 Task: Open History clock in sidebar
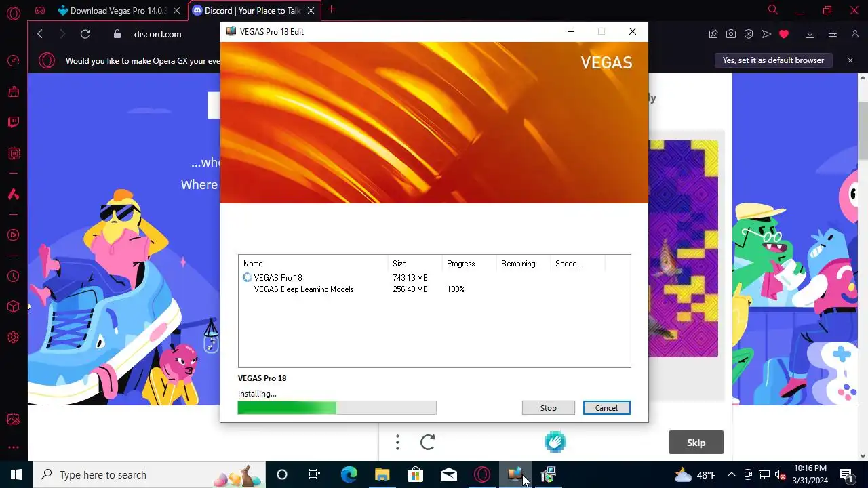click(x=14, y=277)
